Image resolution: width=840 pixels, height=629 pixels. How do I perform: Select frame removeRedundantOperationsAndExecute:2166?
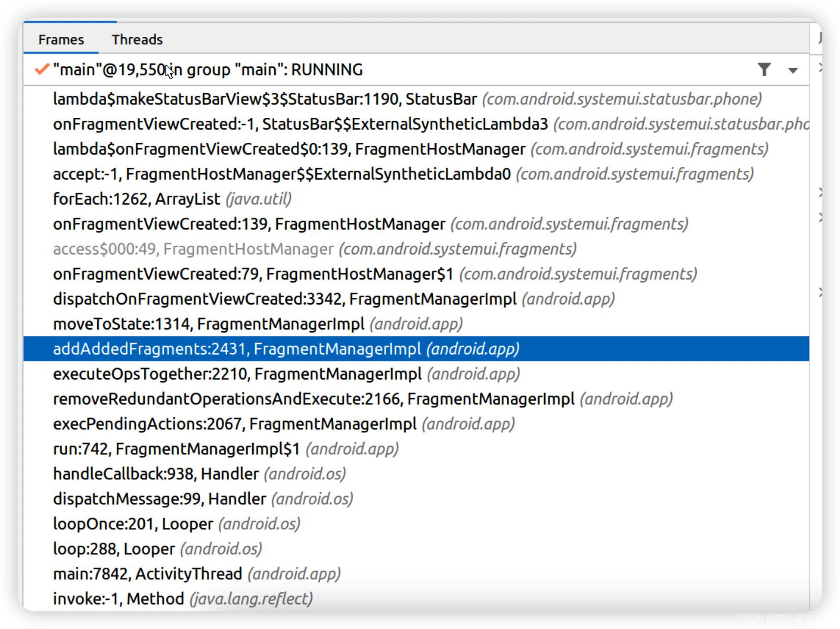tap(416, 399)
